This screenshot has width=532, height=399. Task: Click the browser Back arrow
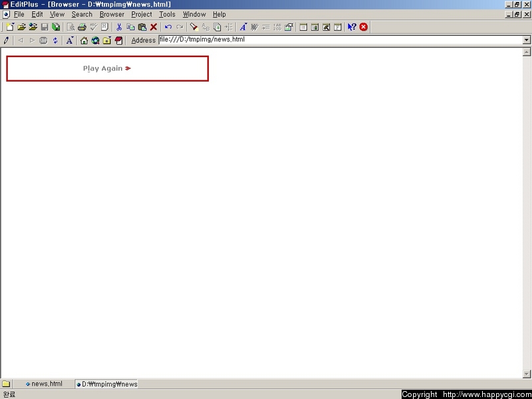[21, 41]
